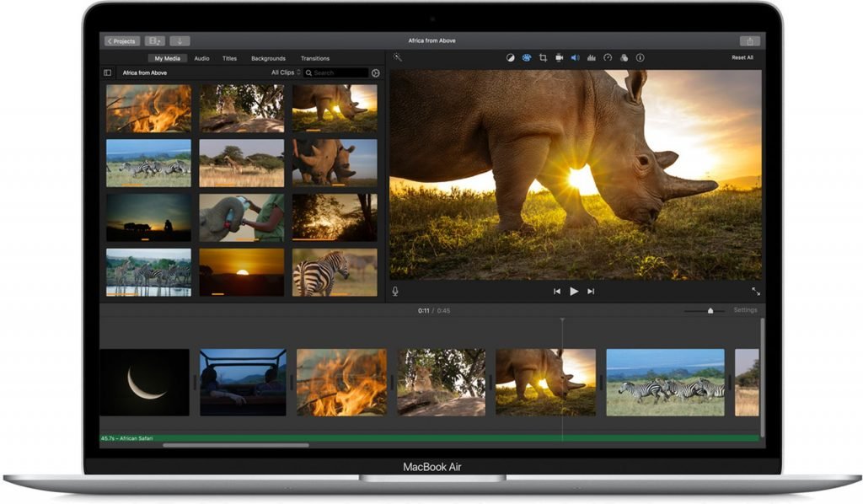Show clip information with the info icon

(641, 58)
